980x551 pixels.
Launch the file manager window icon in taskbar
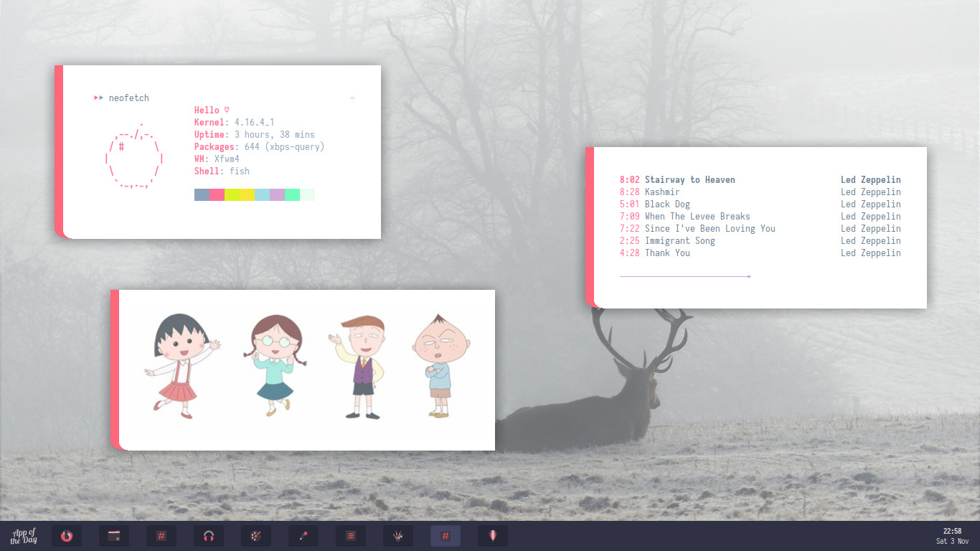[114, 536]
